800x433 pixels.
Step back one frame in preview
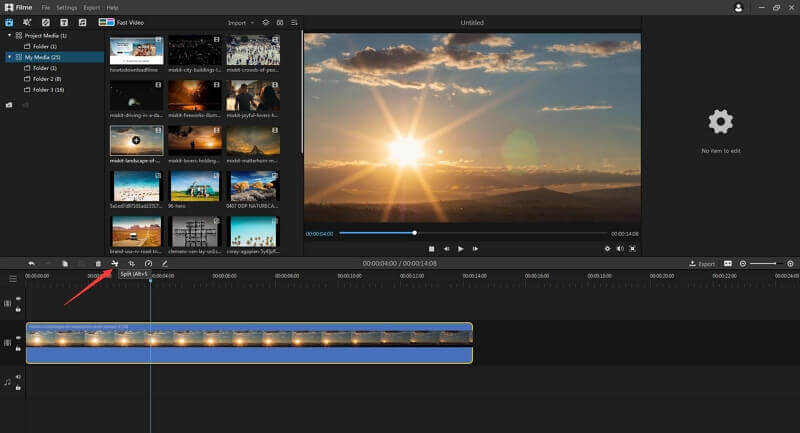point(446,249)
